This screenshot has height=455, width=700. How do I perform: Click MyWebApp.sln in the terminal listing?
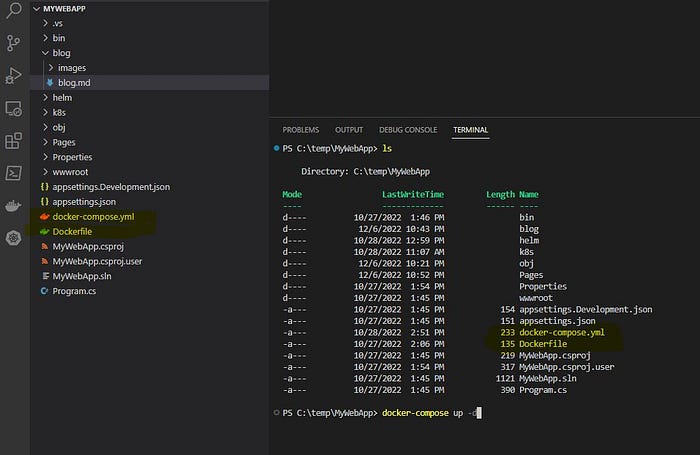coord(548,378)
